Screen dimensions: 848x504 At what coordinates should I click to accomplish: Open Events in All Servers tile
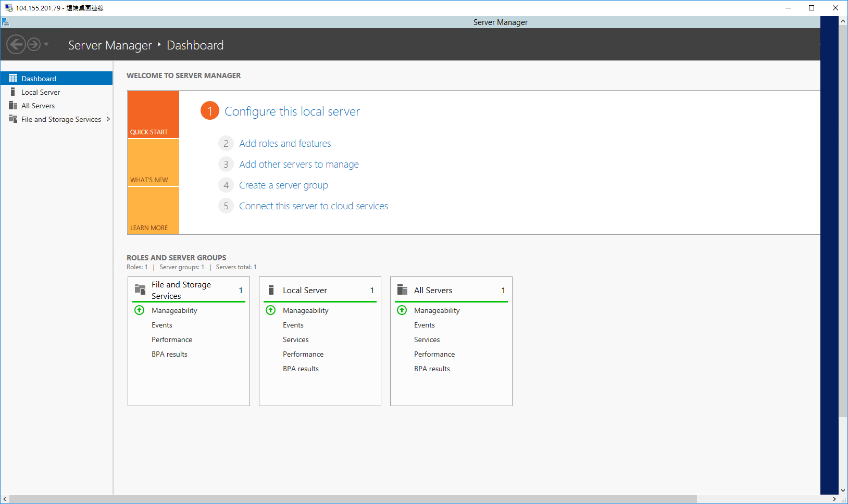(425, 325)
